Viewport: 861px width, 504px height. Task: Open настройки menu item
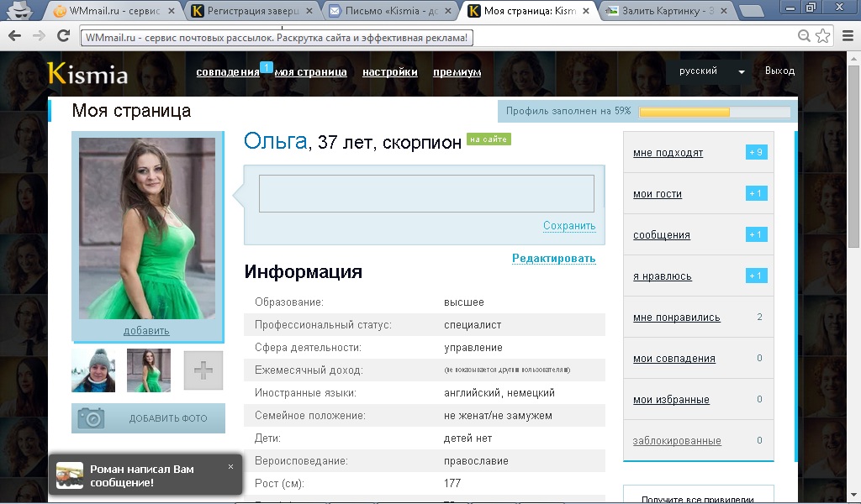click(x=390, y=72)
